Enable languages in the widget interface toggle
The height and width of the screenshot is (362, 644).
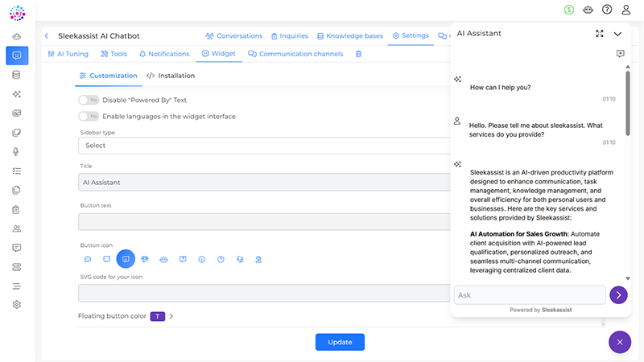click(x=89, y=117)
